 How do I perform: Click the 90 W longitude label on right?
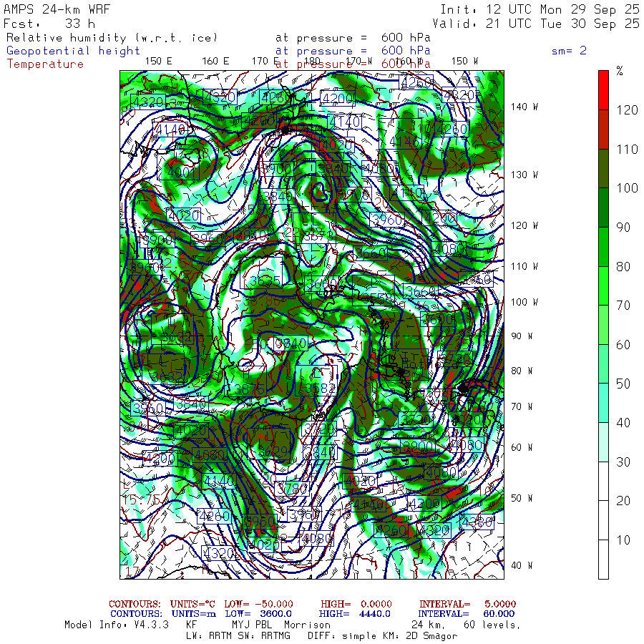pos(525,336)
